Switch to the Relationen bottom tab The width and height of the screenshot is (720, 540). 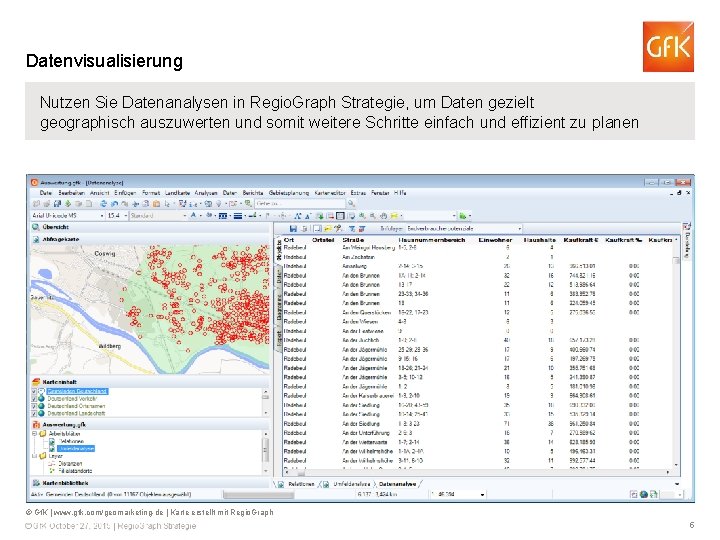301,484
